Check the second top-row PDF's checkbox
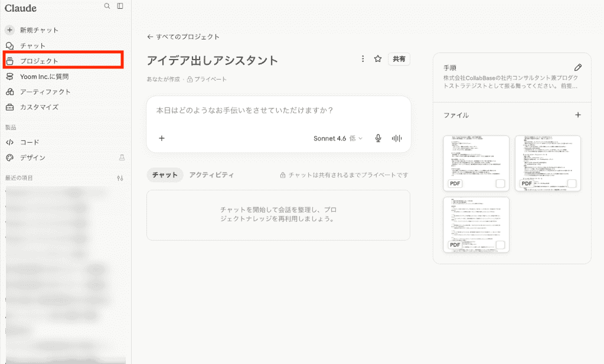Viewport: 604px width, 364px height. tap(572, 183)
